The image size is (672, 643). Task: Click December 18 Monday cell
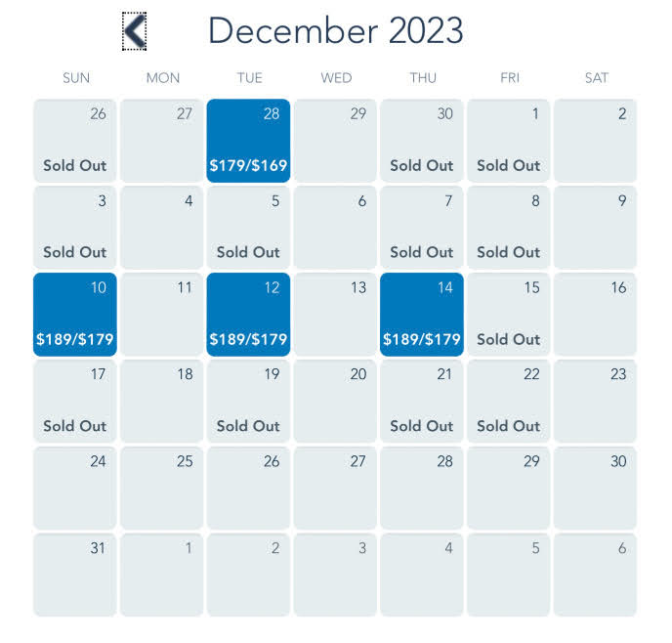pos(161,402)
